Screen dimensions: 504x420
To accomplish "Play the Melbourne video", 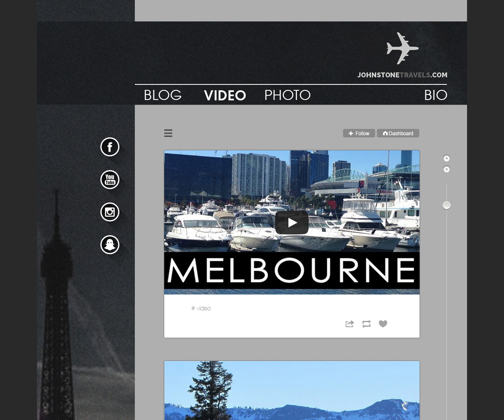I will [291, 222].
